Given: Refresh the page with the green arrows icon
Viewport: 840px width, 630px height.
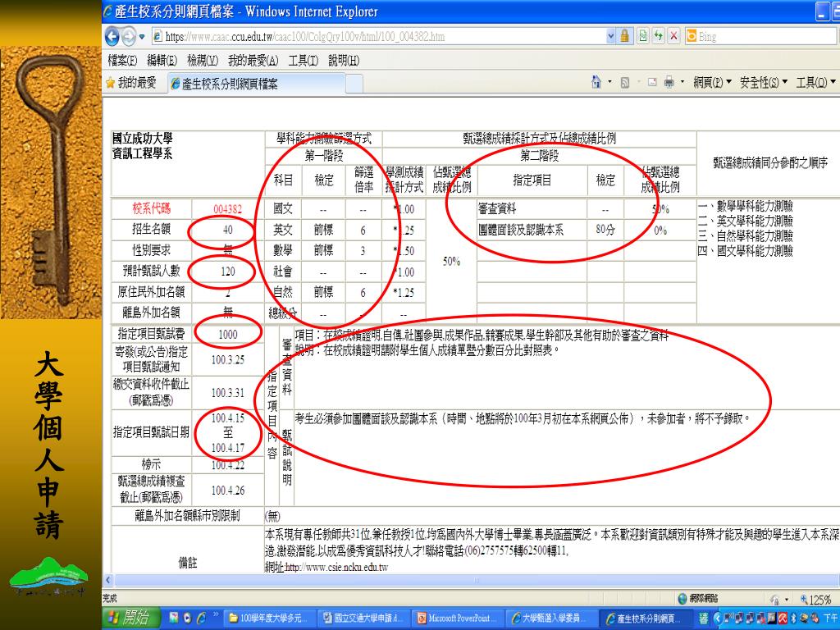Looking at the screenshot, I should (x=659, y=36).
